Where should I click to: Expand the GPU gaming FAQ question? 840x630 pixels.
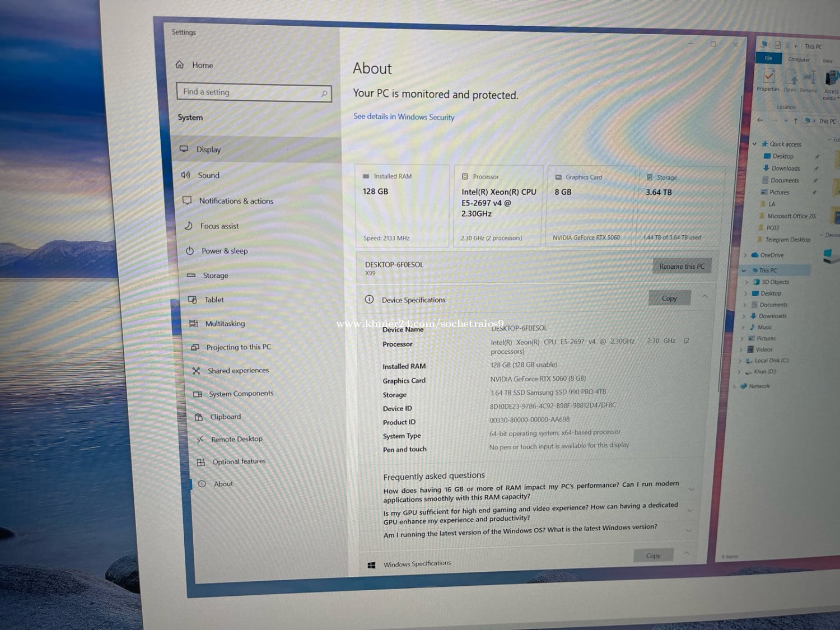coord(690,510)
